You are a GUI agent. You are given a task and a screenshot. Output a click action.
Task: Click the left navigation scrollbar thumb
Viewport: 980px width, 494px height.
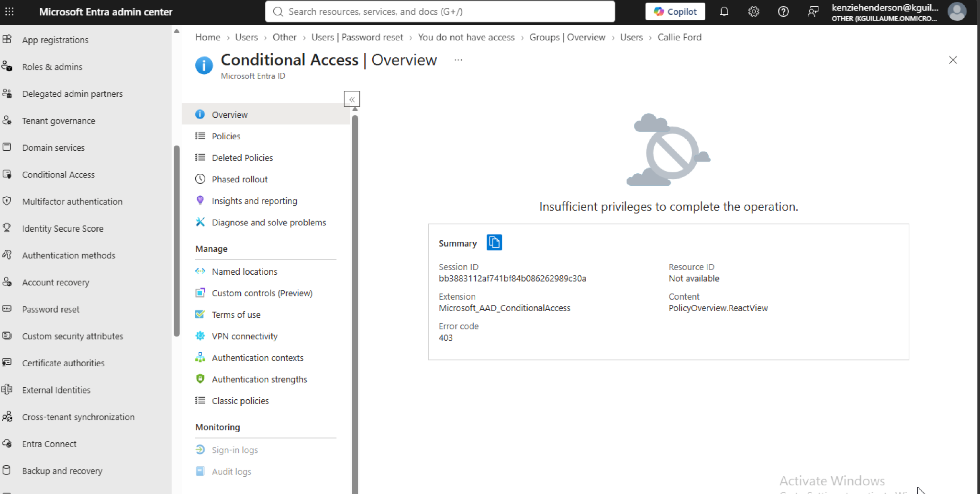(x=177, y=241)
